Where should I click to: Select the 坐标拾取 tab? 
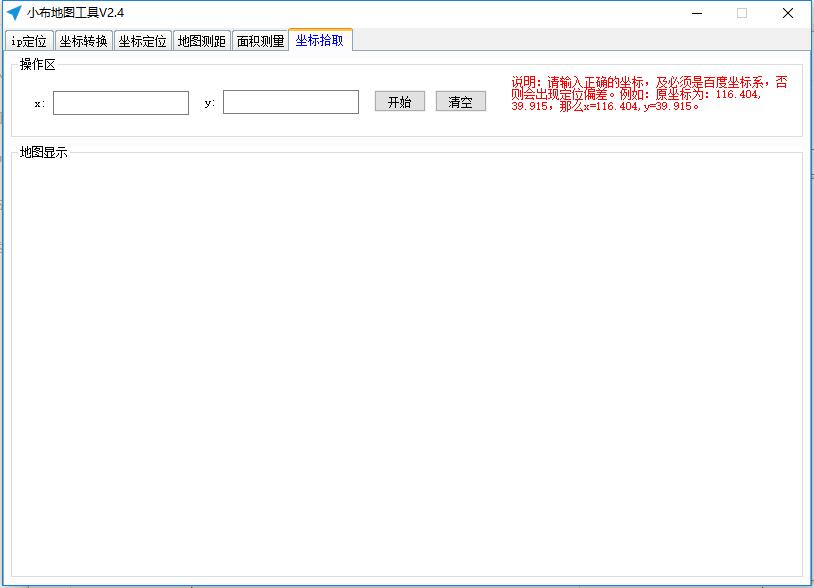[320, 40]
